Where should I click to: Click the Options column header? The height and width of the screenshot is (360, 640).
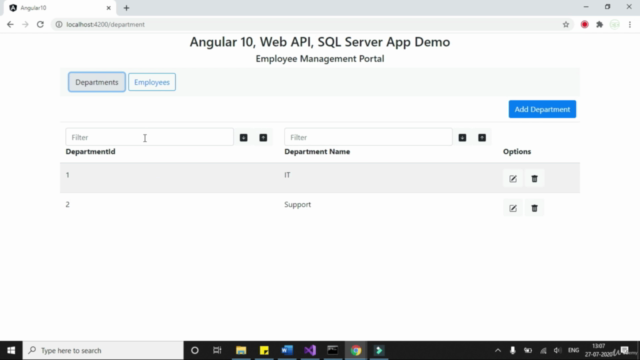(x=517, y=151)
